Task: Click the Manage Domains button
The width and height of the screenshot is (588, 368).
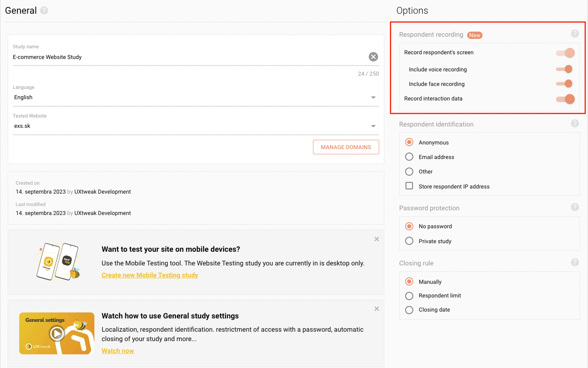Action: coord(346,147)
